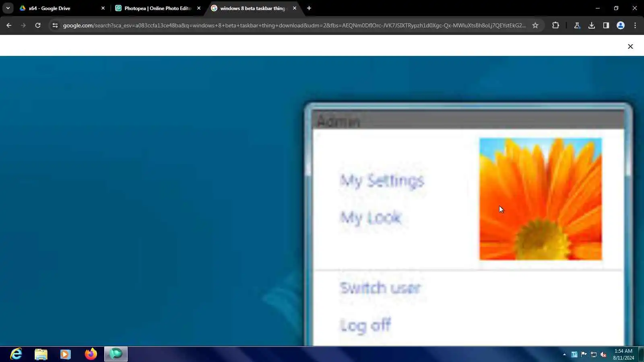Open the Action Center flag icon
644x362 pixels.
click(584, 354)
